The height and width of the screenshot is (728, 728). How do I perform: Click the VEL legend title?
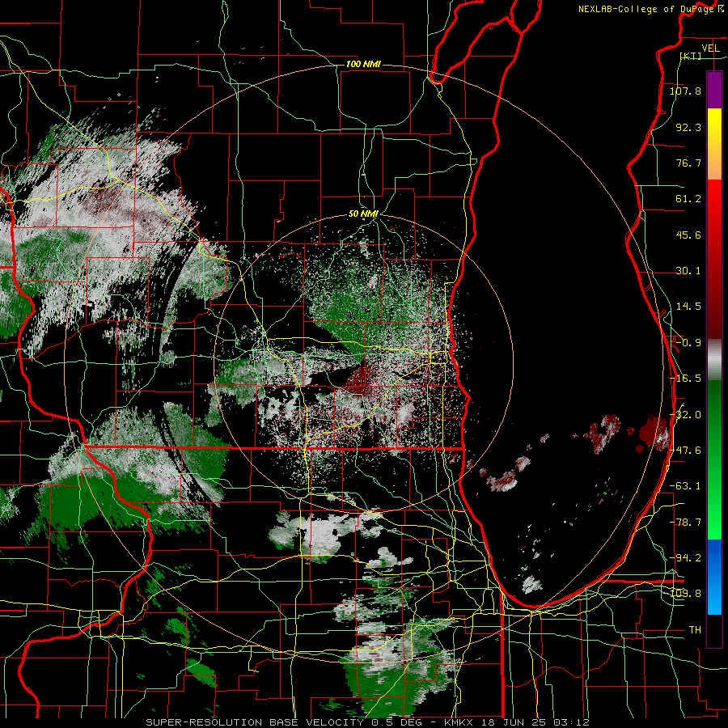coord(710,49)
